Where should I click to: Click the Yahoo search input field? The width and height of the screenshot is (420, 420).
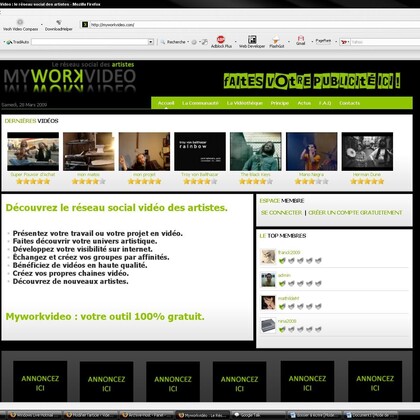[385, 42]
